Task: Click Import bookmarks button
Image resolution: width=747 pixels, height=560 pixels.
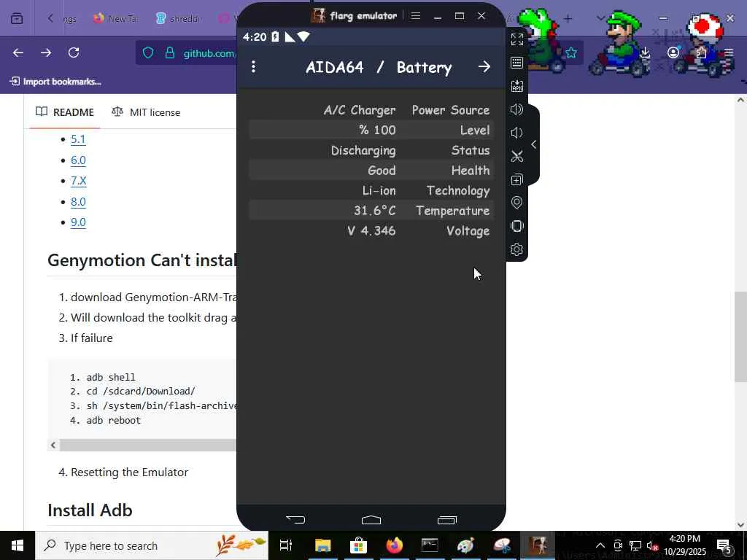Action: 55,82
